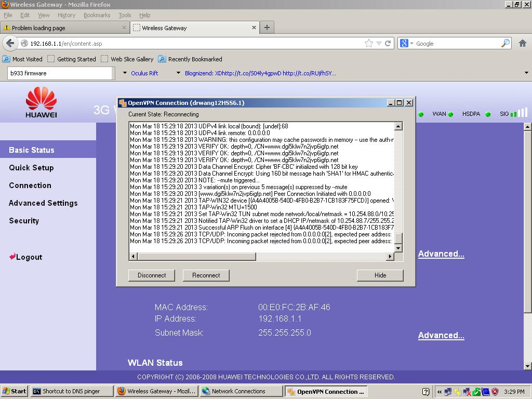
Task: Open Advanced... link beside Subnet Mask
Action: 441,335
